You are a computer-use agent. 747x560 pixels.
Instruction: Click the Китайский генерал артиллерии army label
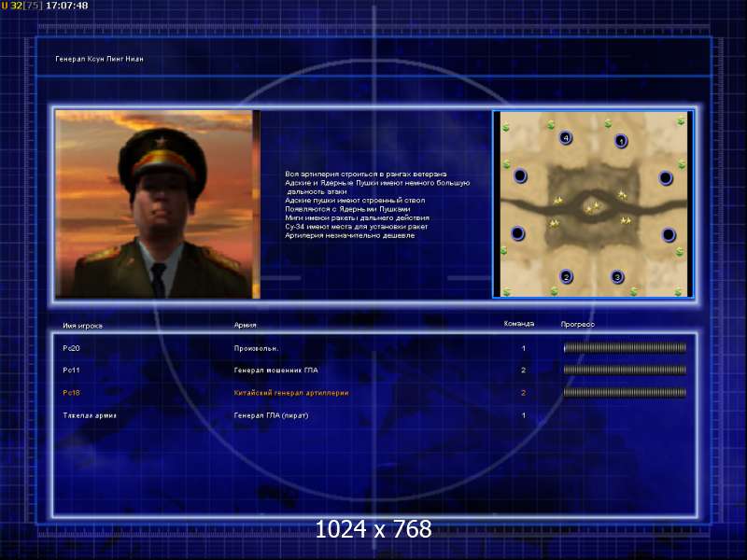tap(291, 393)
